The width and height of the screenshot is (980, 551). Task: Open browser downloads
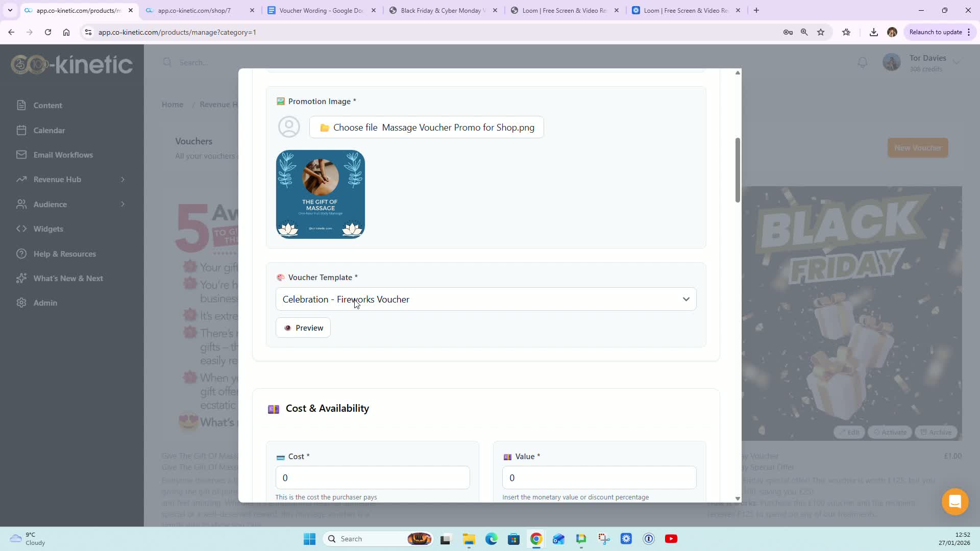click(x=874, y=32)
